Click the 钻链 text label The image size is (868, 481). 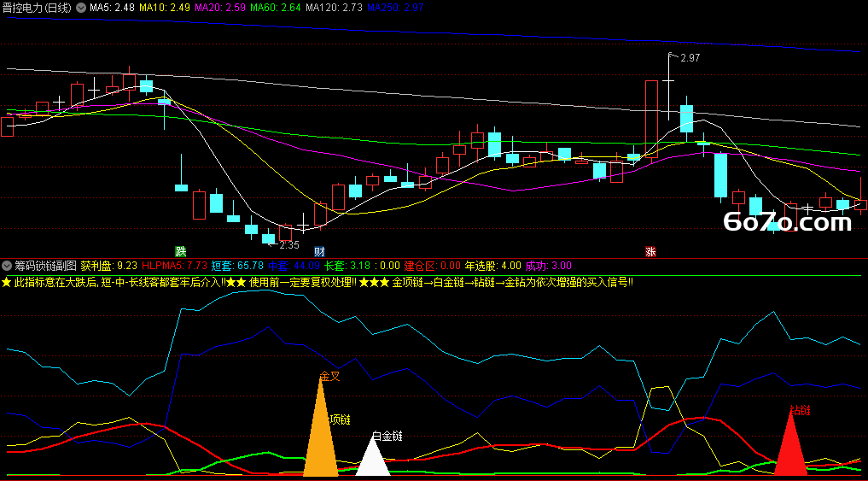(x=800, y=410)
